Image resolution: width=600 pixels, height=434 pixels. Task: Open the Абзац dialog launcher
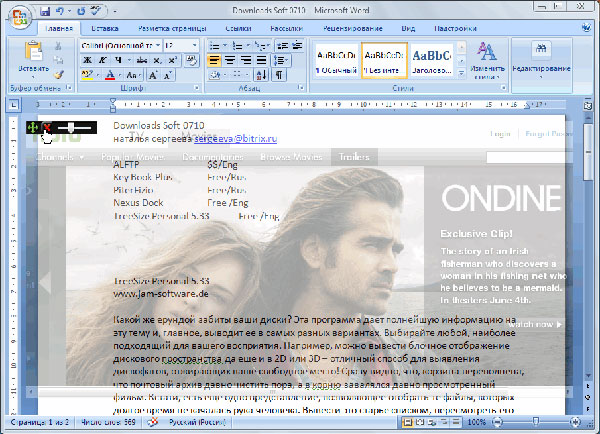coord(301,88)
